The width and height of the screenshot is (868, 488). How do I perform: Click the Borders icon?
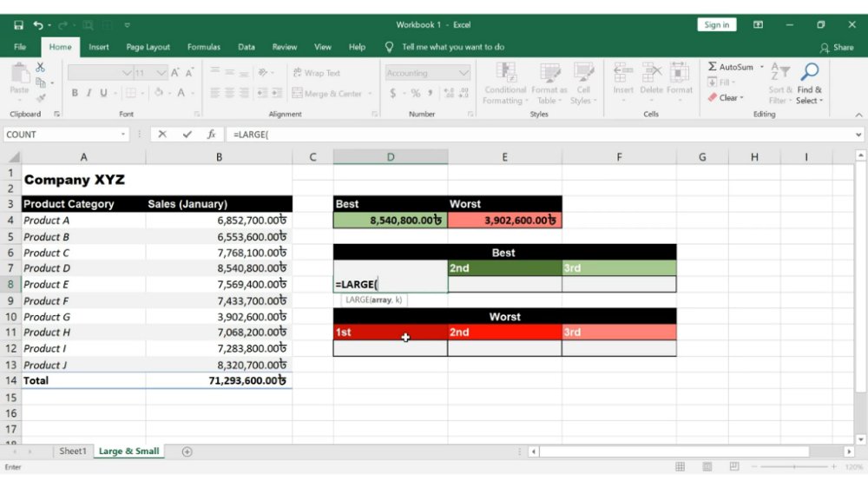[x=131, y=93]
